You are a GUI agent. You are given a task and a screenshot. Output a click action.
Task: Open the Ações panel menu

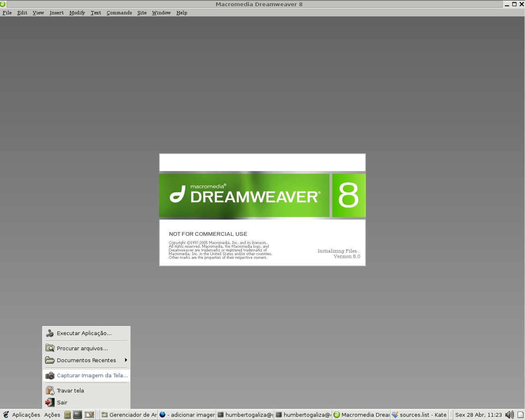52,415
